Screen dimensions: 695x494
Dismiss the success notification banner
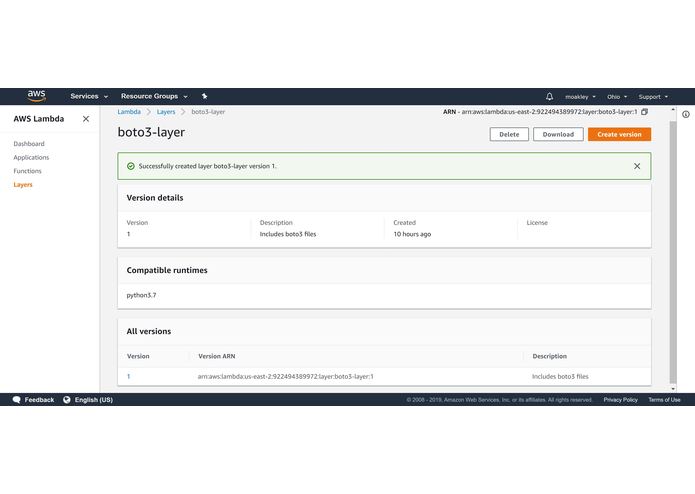click(637, 166)
